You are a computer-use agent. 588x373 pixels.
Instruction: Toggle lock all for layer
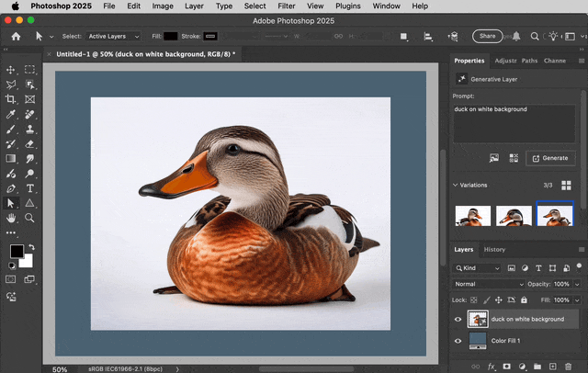click(x=524, y=300)
